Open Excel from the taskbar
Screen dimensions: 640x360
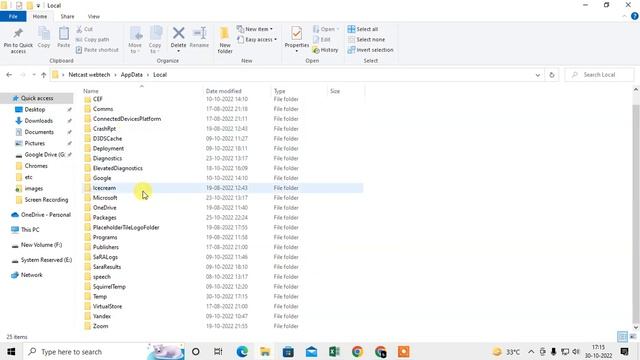coord(334,352)
